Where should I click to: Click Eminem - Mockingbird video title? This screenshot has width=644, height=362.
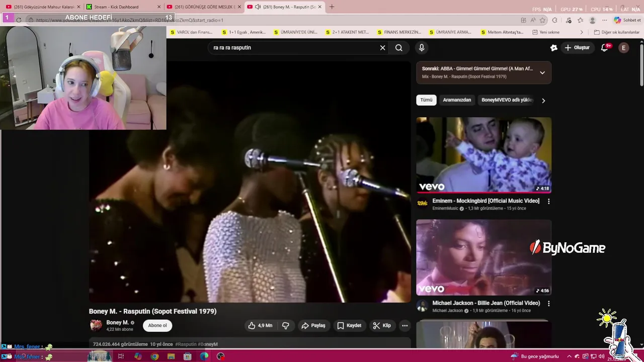point(486,201)
